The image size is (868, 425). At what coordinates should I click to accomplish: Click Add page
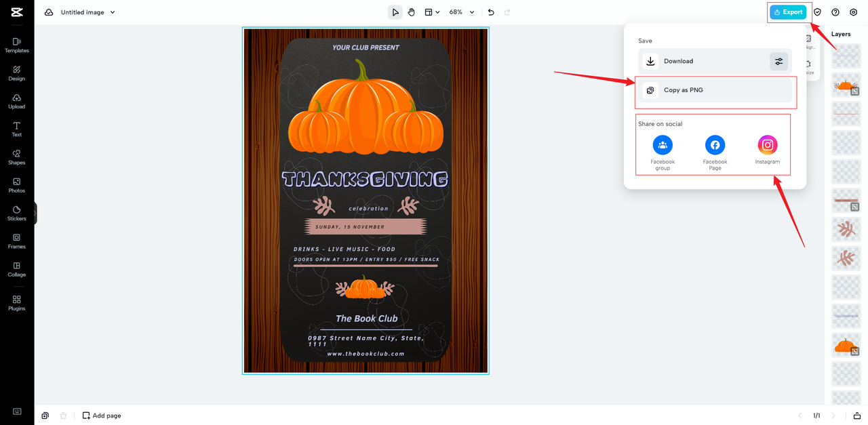(x=102, y=416)
